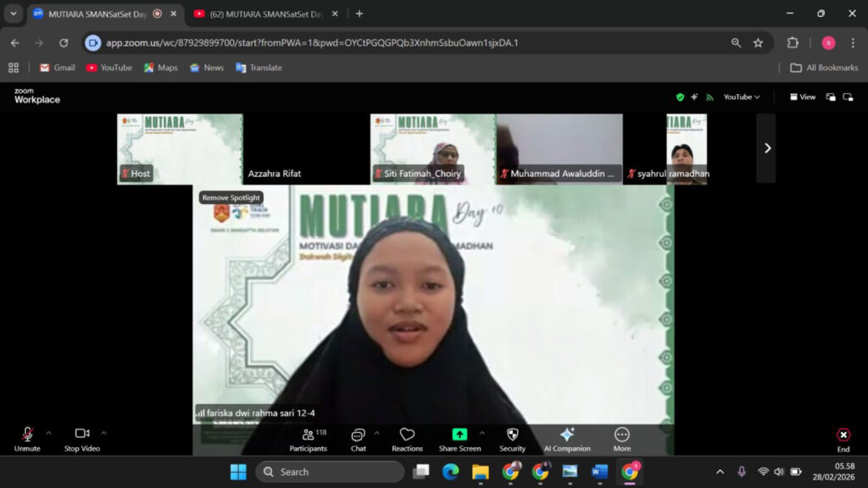This screenshot has height=488, width=868.
Task: Open the Chat panel
Action: coord(358,439)
